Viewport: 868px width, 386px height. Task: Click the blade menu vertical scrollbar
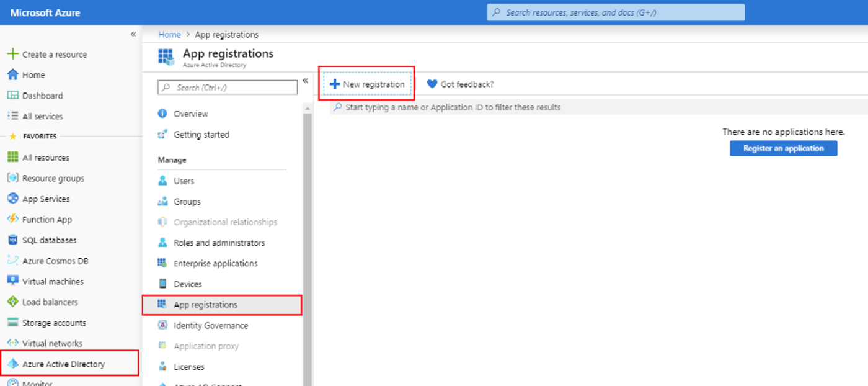[308, 248]
